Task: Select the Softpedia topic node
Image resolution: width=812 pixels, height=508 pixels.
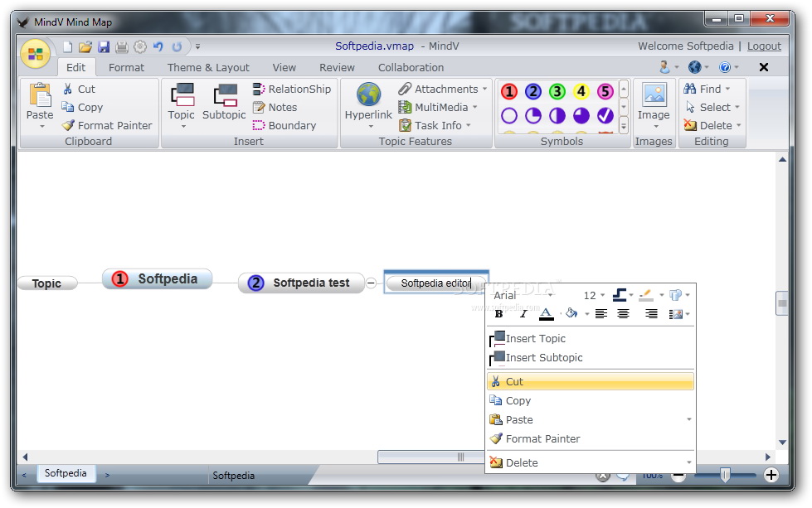Action: [158, 278]
